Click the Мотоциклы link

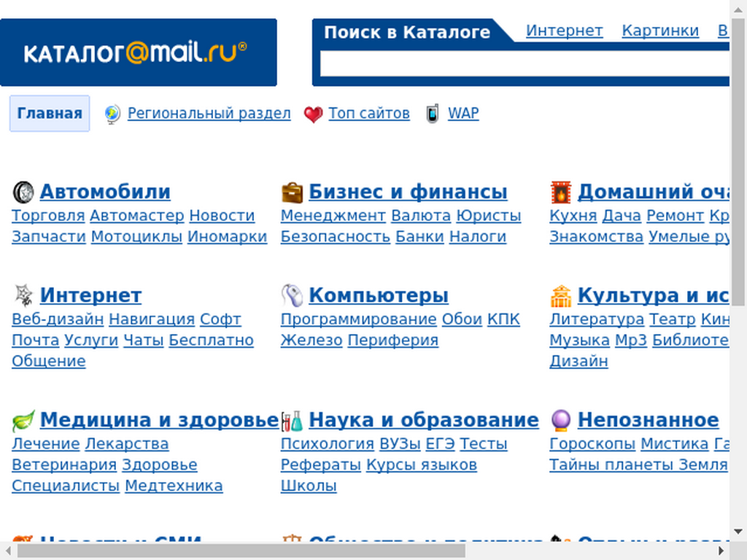click(136, 237)
